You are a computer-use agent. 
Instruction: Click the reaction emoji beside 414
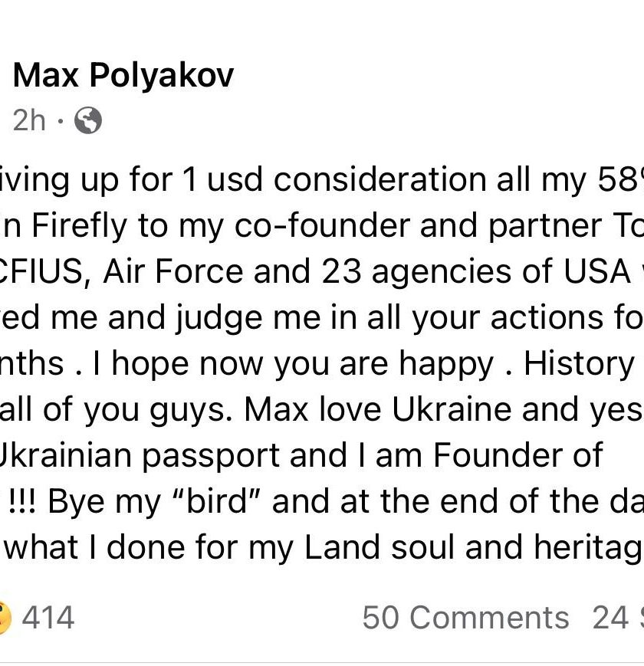coord(5,618)
